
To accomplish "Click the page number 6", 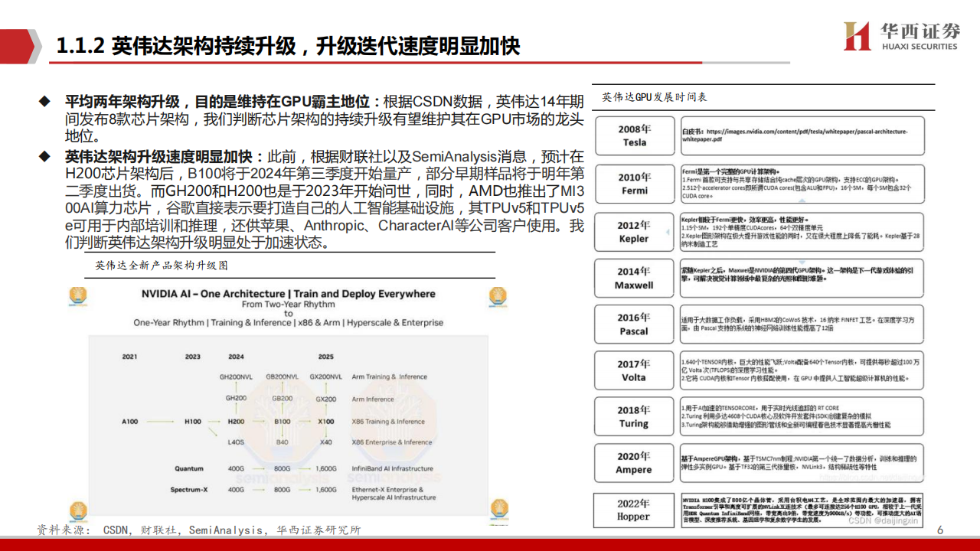I will point(941,530).
